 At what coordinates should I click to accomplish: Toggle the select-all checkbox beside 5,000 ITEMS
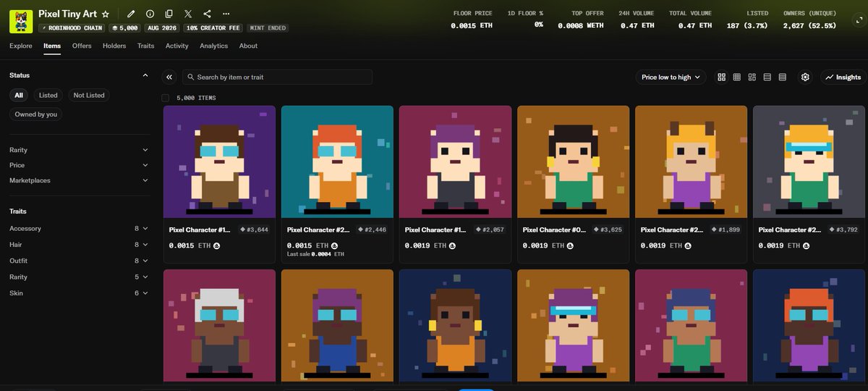166,98
